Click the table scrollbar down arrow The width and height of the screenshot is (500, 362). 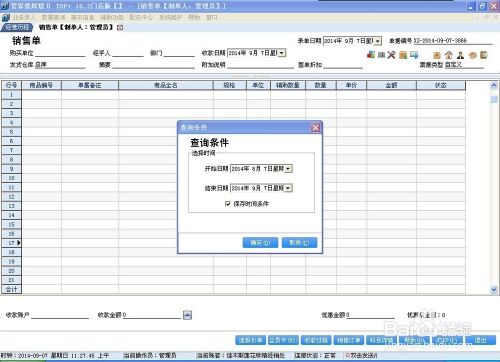(x=494, y=290)
